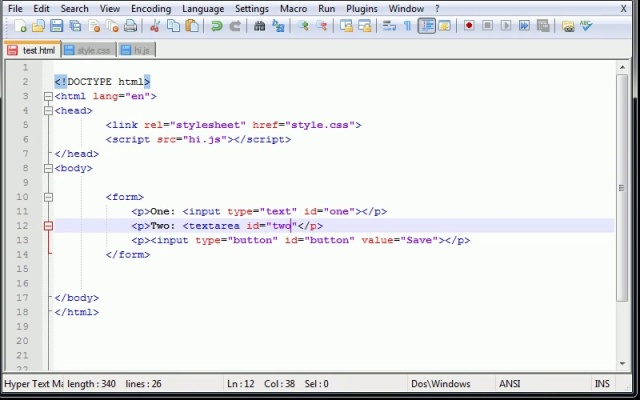Open the Encoding menu
The height and width of the screenshot is (400, 640).
click(x=151, y=9)
